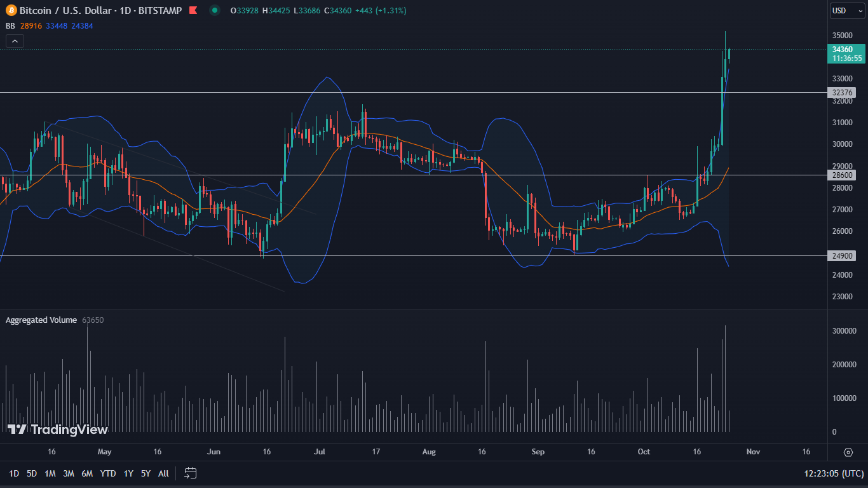This screenshot has height=488, width=868.
Task: Click the 30000 price axis label
Action: coord(842,144)
